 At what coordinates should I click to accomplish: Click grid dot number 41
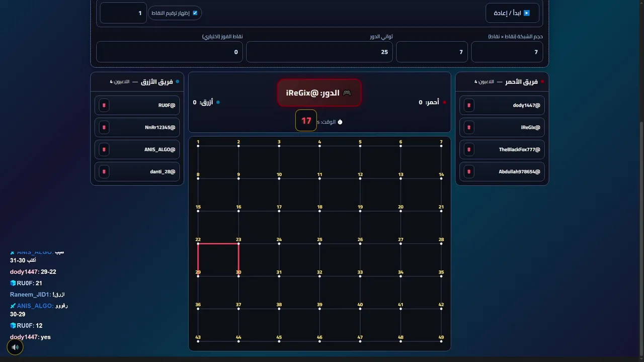400,309
